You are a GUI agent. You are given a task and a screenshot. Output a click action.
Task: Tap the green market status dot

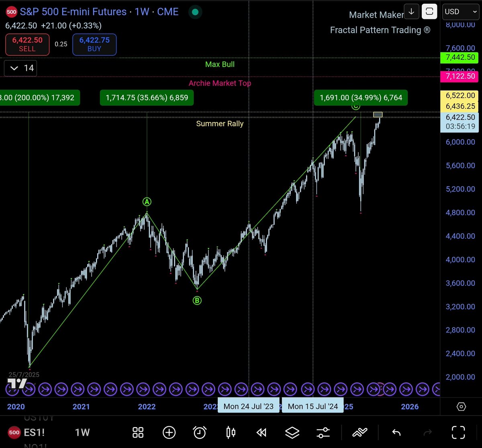195,12
